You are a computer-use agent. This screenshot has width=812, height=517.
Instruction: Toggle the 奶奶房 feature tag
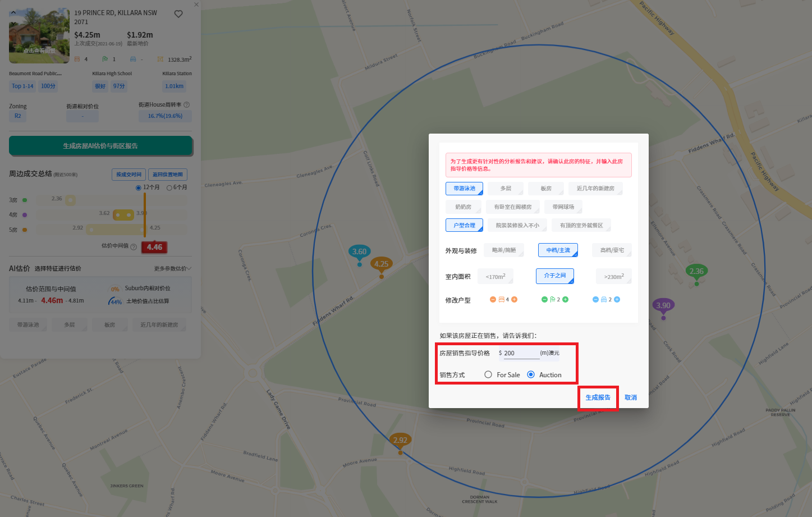point(464,207)
